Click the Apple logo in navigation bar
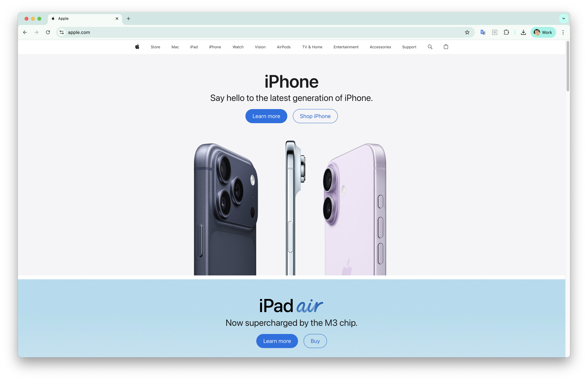 137,47
